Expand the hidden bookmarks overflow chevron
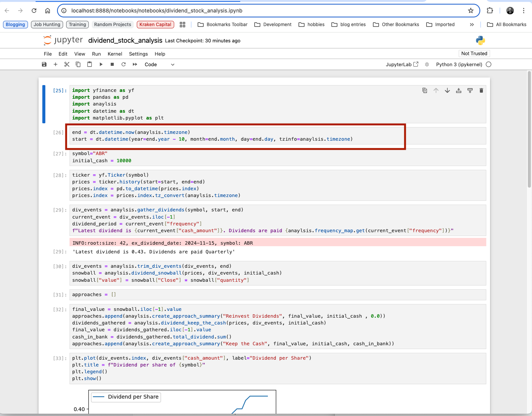532x416 pixels. (x=472, y=25)
